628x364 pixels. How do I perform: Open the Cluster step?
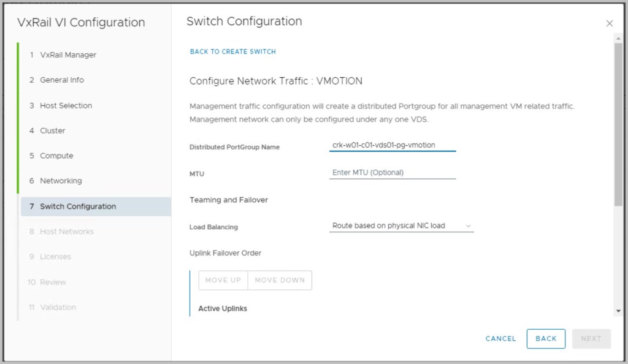(53, 131)
